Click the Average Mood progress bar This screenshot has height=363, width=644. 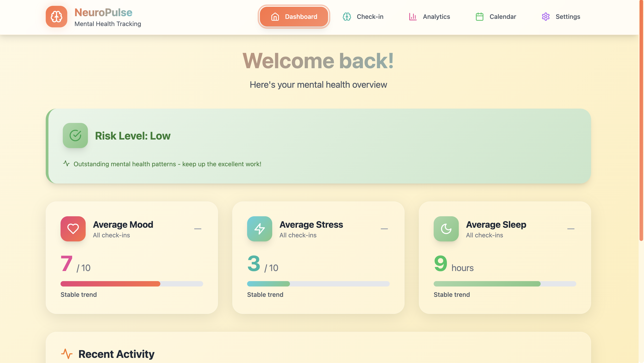point(131,284)
